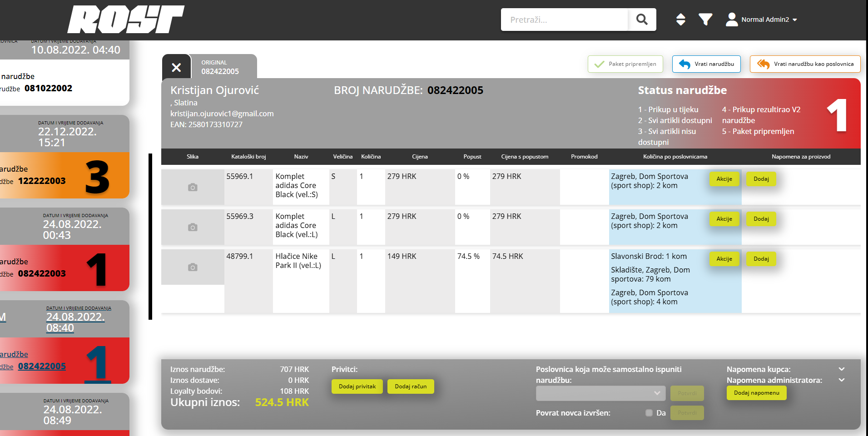Click the sidebar vertical scrollbar
This screenshot has height=436, width=868.
point(150,237)
